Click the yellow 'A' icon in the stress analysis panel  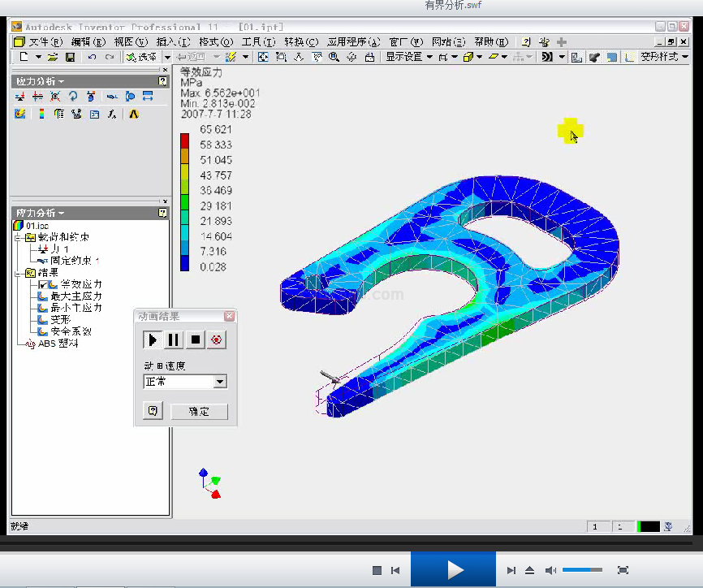[134, 115]
